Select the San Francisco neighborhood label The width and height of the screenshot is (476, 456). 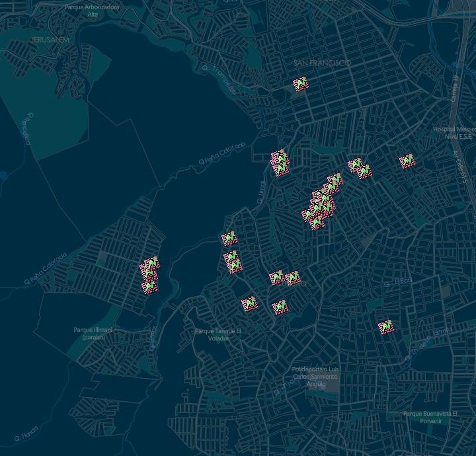[x=322, y=63]
